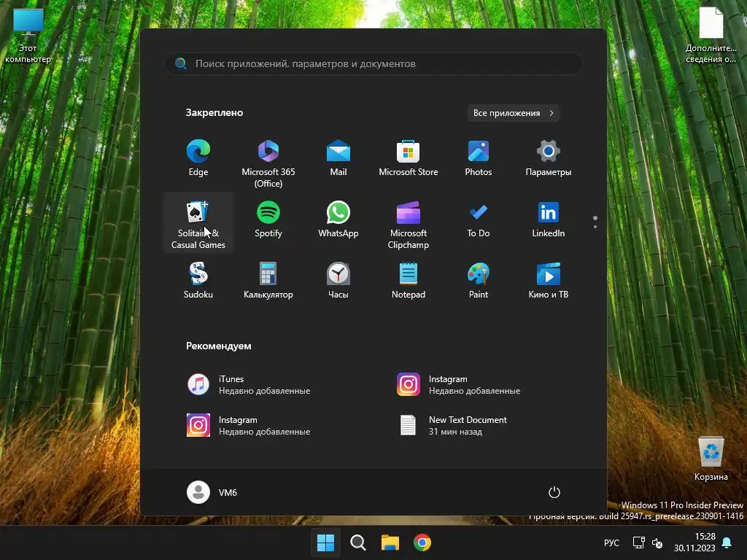Launch the Paint app
Image resolution: width=747 pixels, height=560 pixels.
tap(479, 281)
